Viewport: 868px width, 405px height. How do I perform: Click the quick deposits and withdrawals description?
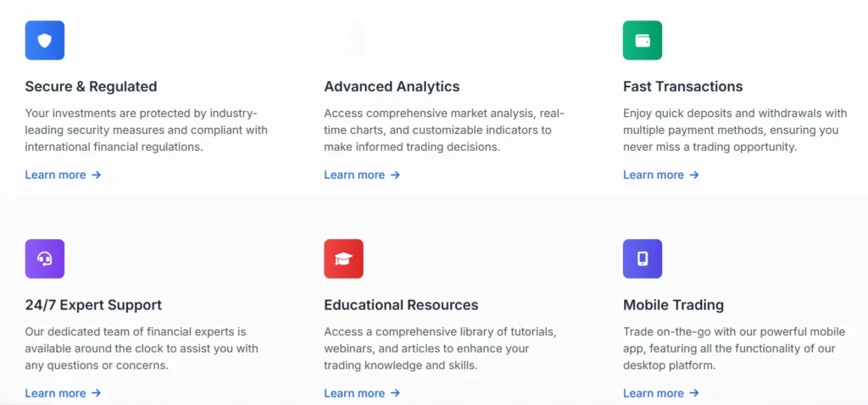point(734,130)
